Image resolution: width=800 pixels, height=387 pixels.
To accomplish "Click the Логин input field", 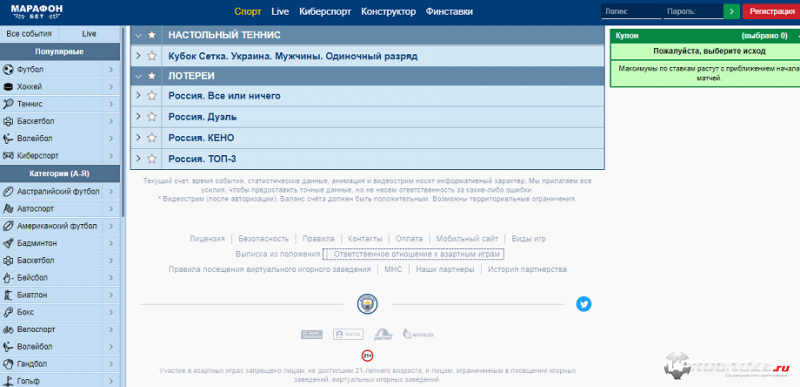I will coord(632,11).
